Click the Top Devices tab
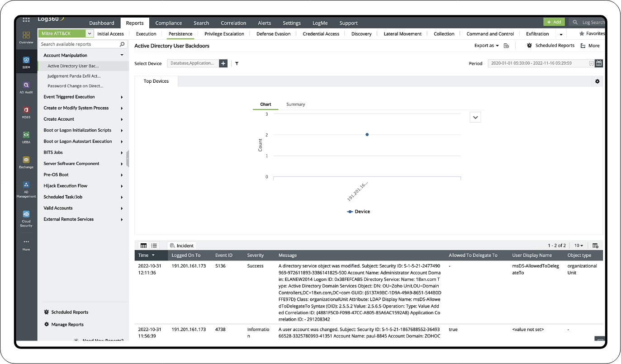Screen dimensions: 621x364 click(156, 81)
